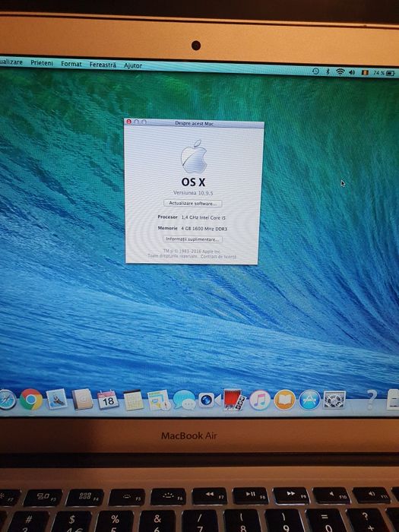The width and height of the screenshot is (399, 532).
Task: Click the 4 GB 1600 MHz DDR3 text
Action: (204, 229)
